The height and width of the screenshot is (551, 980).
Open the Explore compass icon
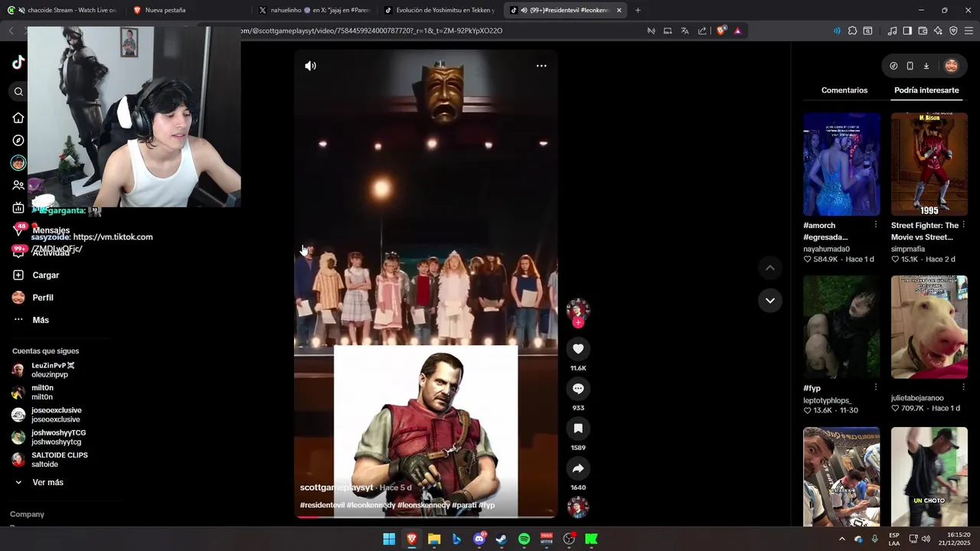pos(18,141)
